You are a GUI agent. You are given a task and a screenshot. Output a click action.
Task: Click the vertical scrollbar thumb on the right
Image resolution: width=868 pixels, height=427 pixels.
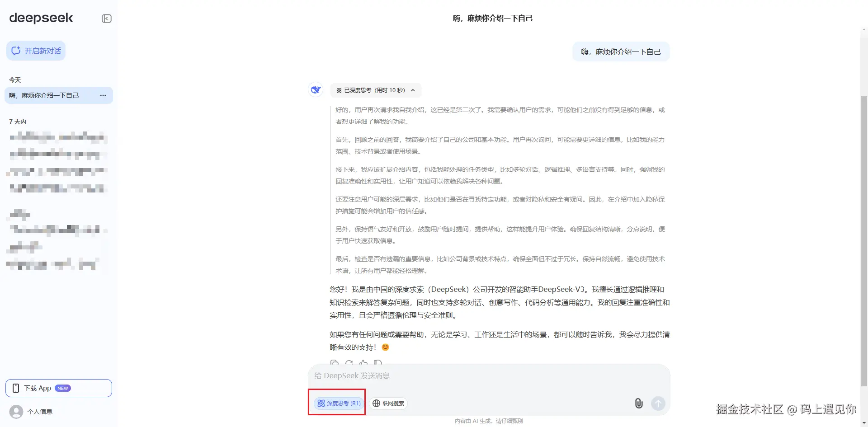[x=864, y=240]
